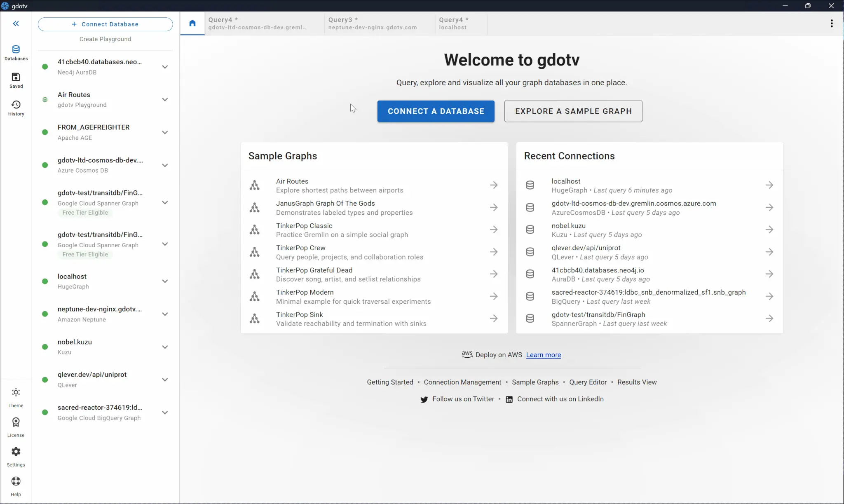Open the Theme switcher icon

[16, 393]
